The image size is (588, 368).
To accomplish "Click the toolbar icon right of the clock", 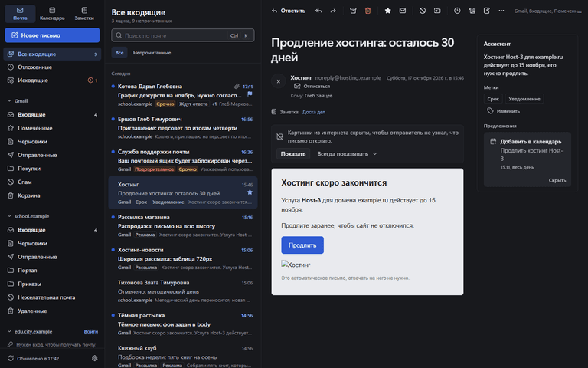I will [x=472, y=11].
